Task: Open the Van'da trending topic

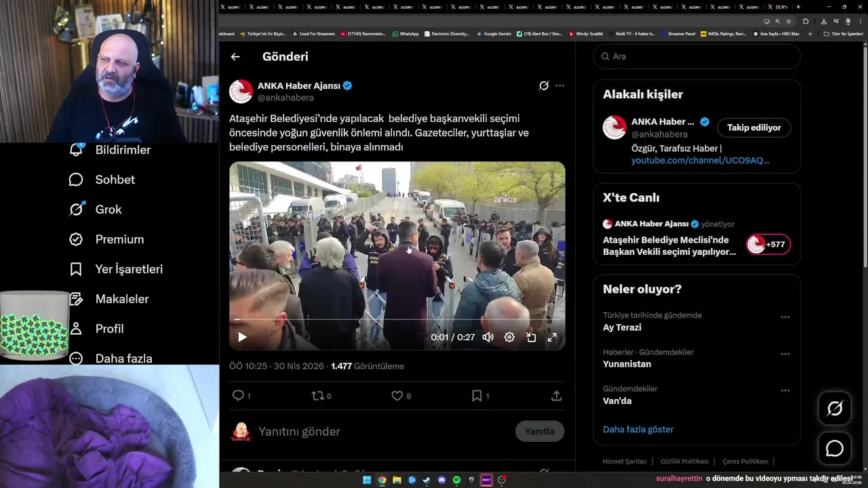Action: [x=617, y=401]
